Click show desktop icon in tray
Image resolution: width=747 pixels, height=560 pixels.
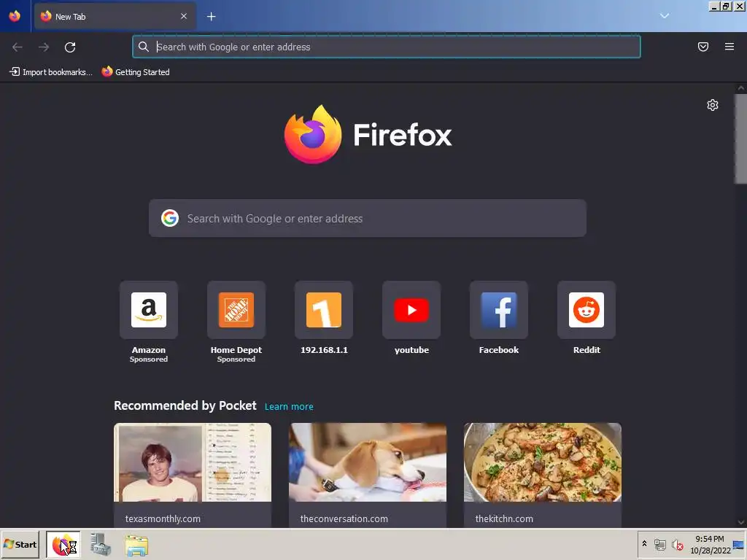pos(739,544)
